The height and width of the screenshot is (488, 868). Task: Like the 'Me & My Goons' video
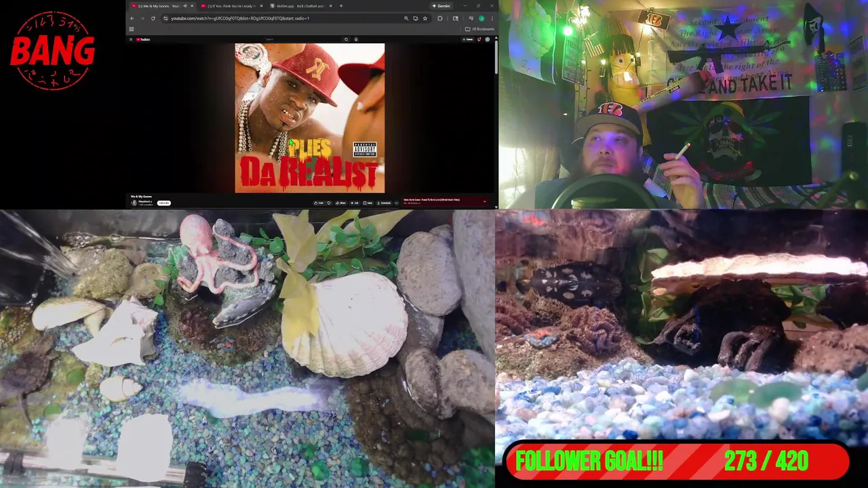(318, 203)
